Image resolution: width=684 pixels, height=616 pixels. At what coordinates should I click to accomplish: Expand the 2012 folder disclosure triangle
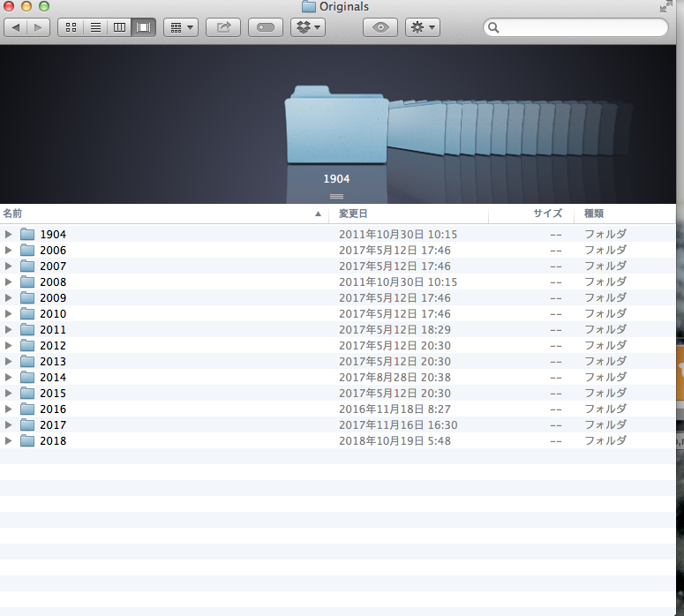8,346
